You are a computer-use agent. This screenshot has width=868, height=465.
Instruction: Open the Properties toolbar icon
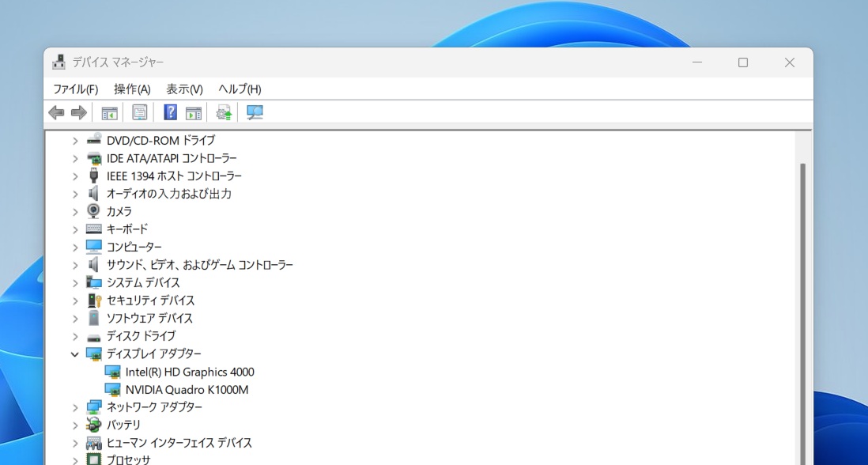pos(139,112)
